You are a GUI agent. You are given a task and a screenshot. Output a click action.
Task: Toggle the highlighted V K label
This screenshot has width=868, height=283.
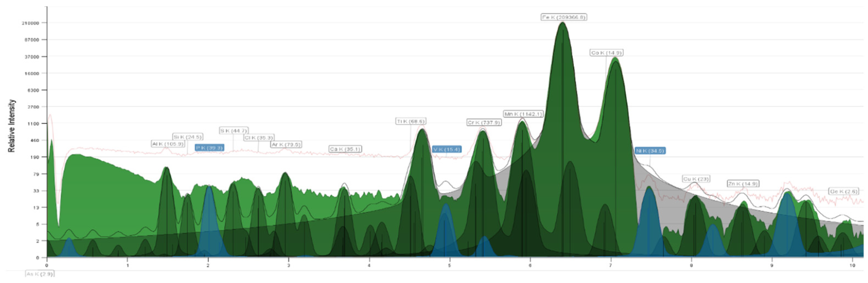[x=446, y=149]
